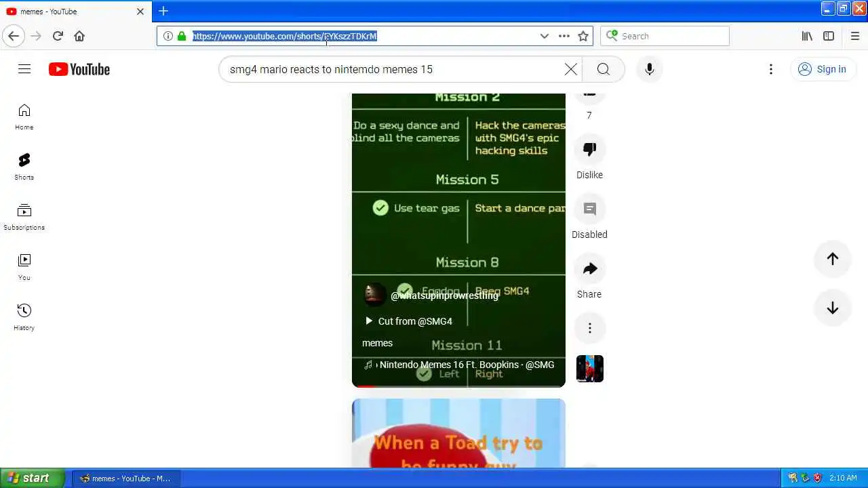Click the system tray clock
The width and height of the screenshot is (868, 488).
[x=843, y=478]
